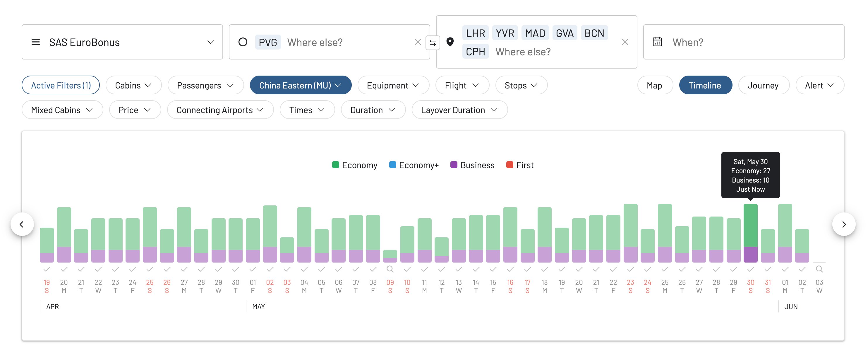
Task: Click the Active Filters (1) button
Action: 61,85
